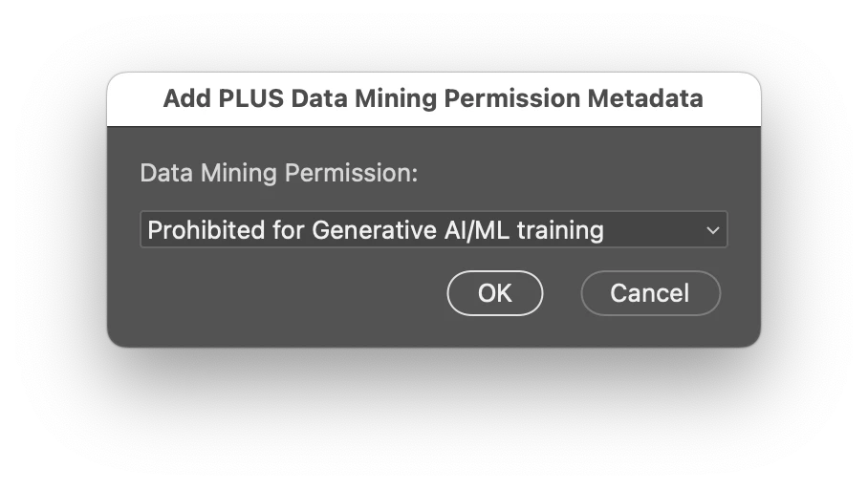Focus the permission selection field
The height and width of the screenshot is (489, 868).
point(433,229)
